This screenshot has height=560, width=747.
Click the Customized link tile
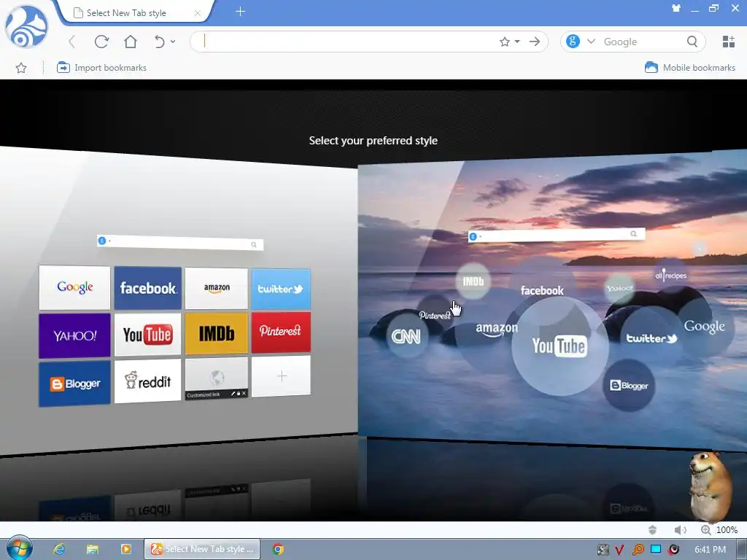217,378
